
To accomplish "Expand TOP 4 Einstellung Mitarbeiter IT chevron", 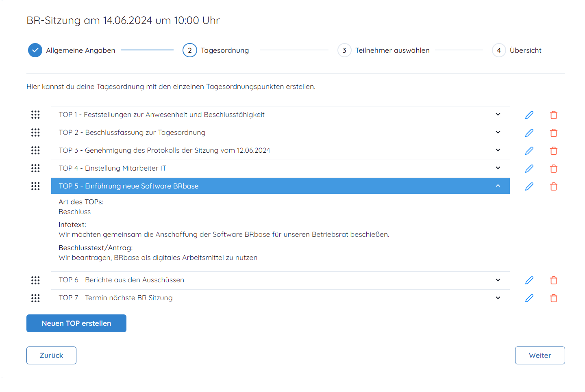I will pos(498,168).
